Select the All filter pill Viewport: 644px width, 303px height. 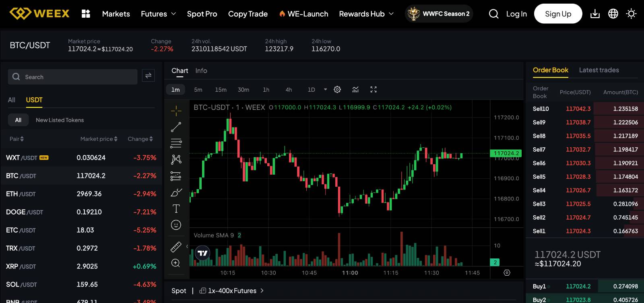pyautogui.click(x=18, y=120)
